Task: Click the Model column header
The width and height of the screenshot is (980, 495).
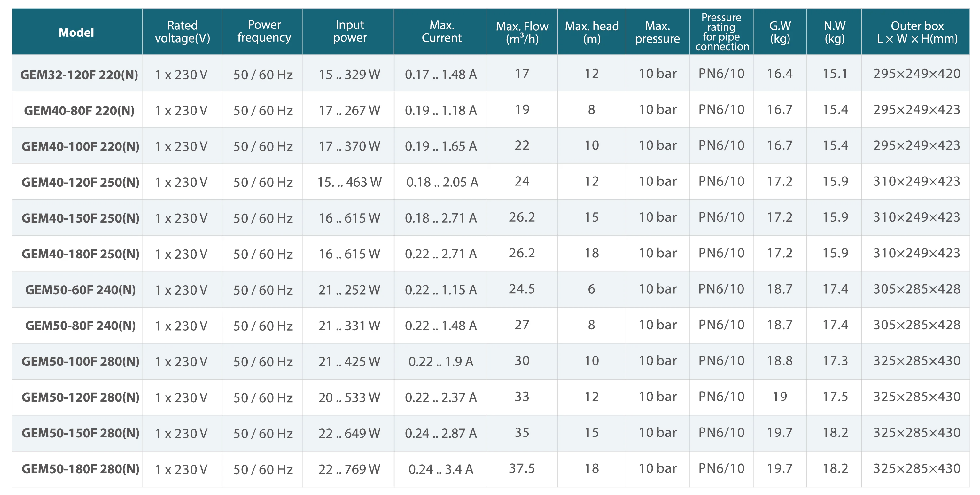Action: 76,32
